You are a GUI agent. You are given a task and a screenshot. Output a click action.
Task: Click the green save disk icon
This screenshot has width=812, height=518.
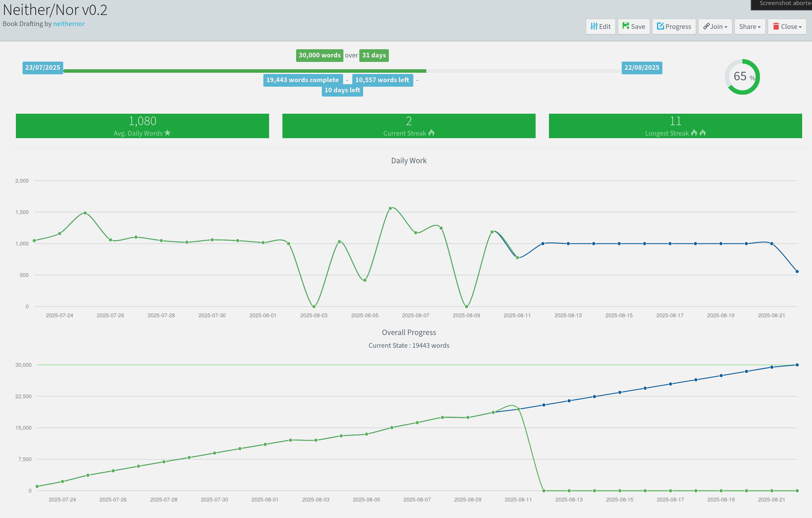626,26
